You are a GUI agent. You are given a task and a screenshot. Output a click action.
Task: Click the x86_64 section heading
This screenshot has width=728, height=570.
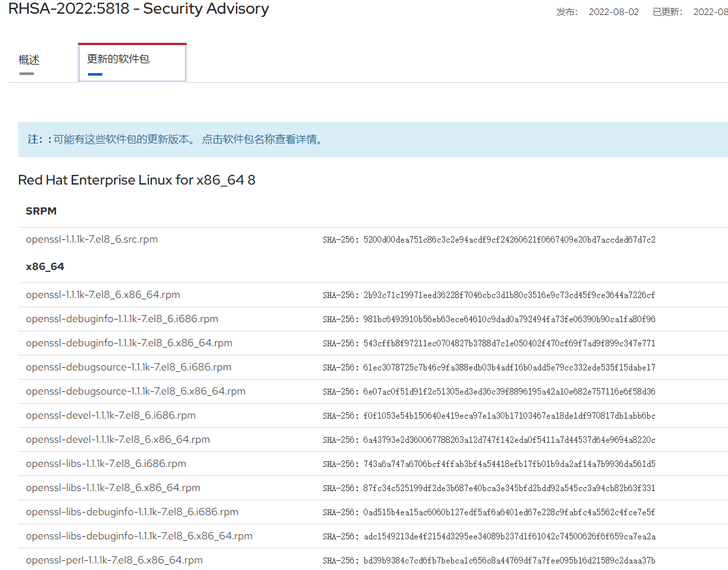[45, 267]
